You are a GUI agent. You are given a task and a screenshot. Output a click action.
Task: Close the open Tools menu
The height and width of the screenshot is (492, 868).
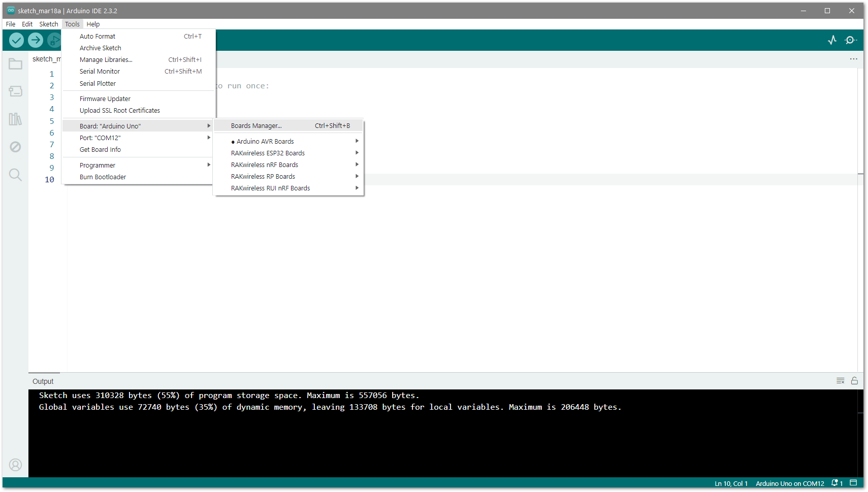click(x=72, y=24)
